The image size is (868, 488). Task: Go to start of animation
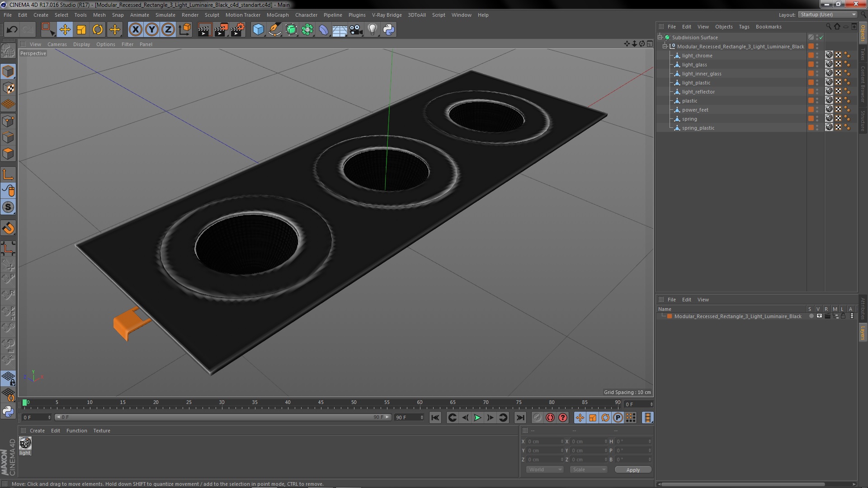click(x=435, y=418)
